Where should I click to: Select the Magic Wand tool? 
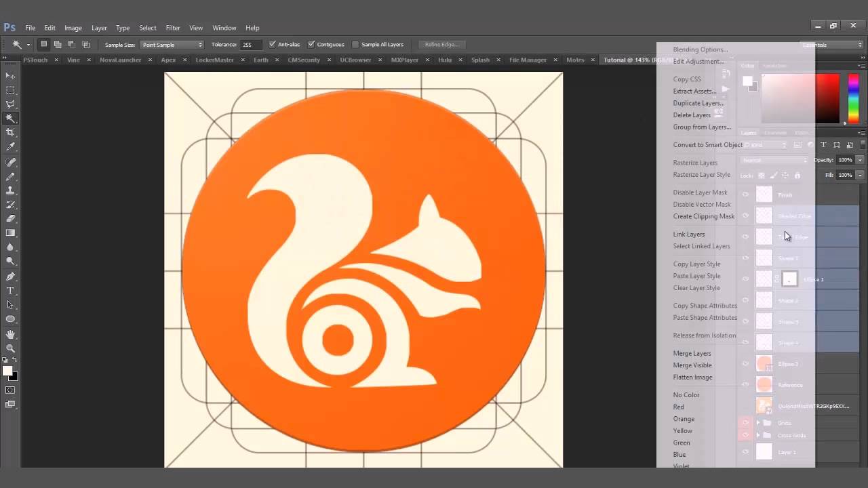(x=10, y=118)
